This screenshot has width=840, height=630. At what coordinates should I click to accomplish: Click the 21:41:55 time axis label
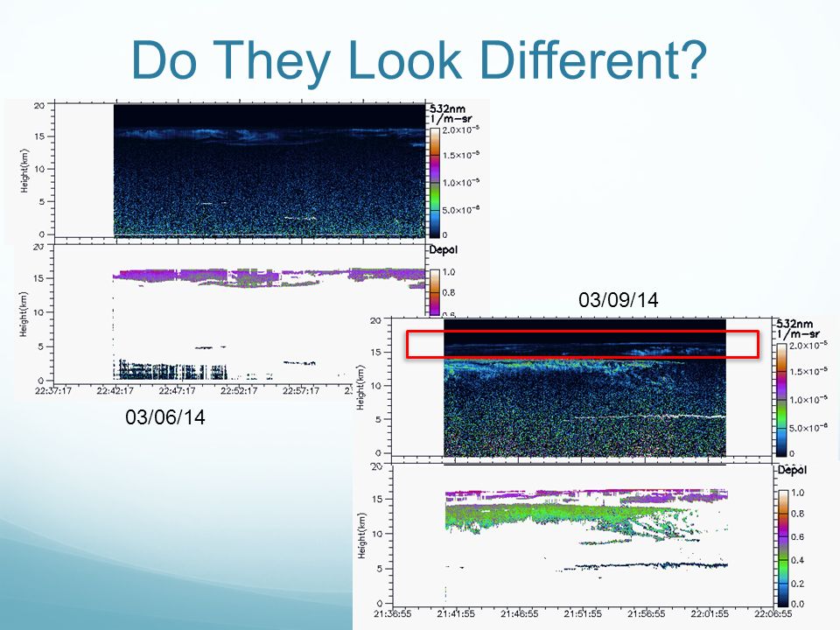(x=456, y=613)
